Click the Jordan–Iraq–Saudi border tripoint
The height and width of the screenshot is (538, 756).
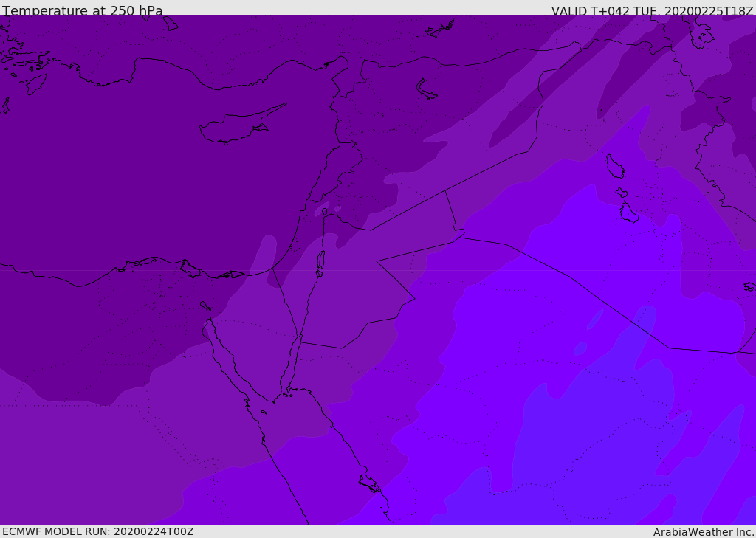(461, 237)
